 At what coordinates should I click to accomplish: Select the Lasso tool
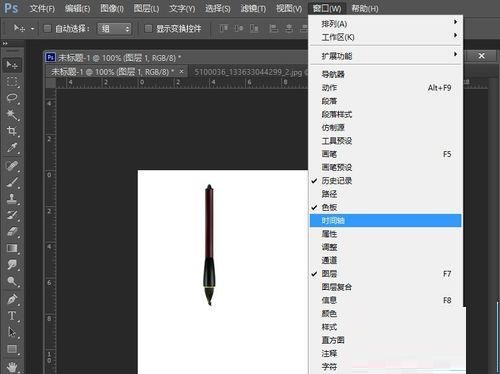[x=12, y=98]
